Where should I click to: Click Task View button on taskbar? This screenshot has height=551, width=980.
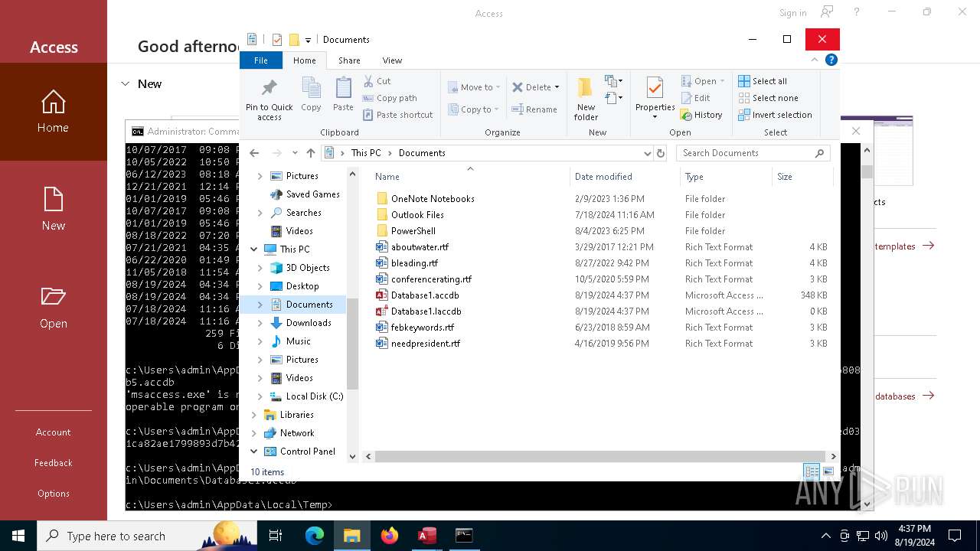click(x=276, y=536)
